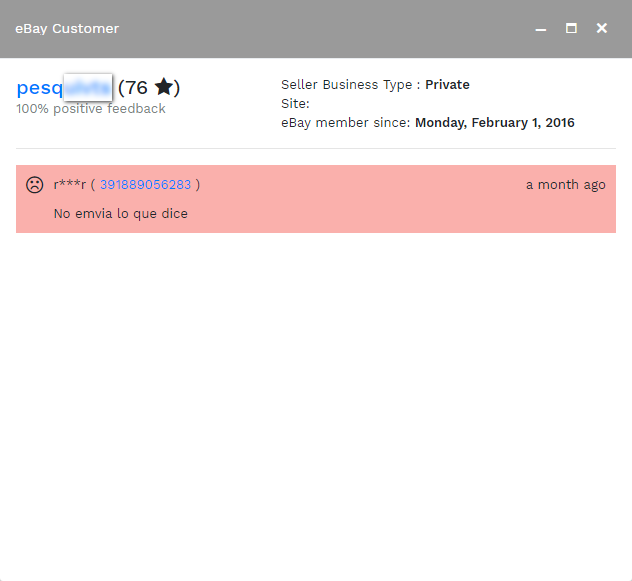The image size is (632, 581).
Task: Close the eBay Customer dialog
Action: [x=602, y=29]
